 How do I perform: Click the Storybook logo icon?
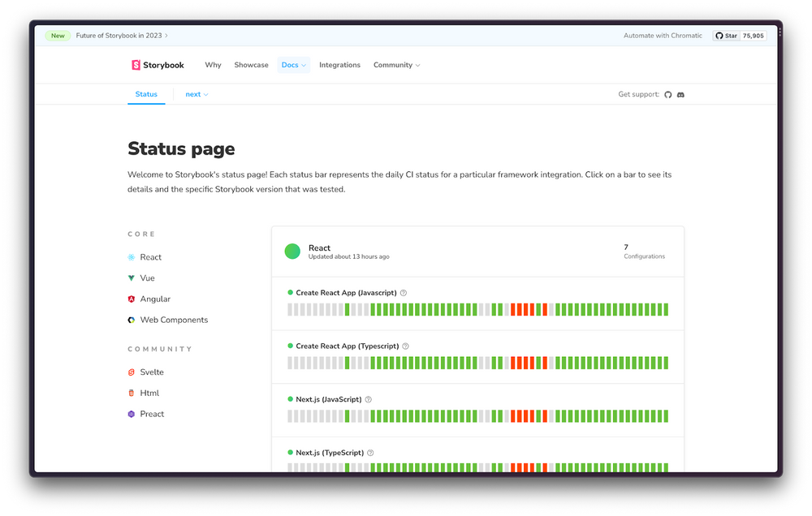coord(136,65)
